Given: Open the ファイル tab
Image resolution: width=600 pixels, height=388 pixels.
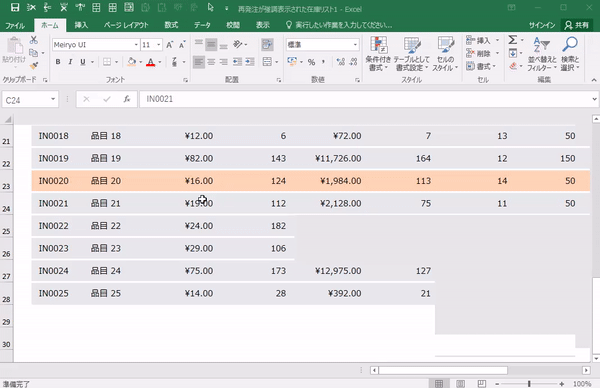Looking at the screenshot, I should click(15, 25).
